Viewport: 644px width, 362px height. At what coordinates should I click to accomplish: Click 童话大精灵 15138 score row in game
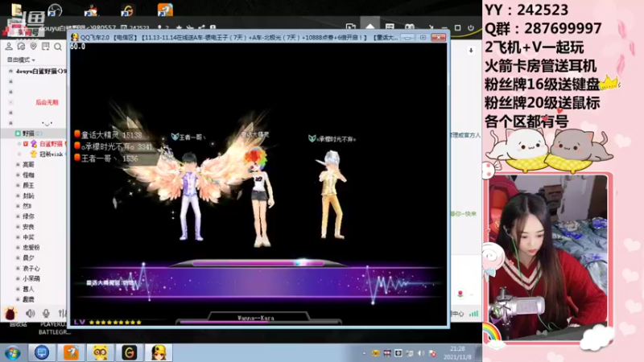point(109,134)
